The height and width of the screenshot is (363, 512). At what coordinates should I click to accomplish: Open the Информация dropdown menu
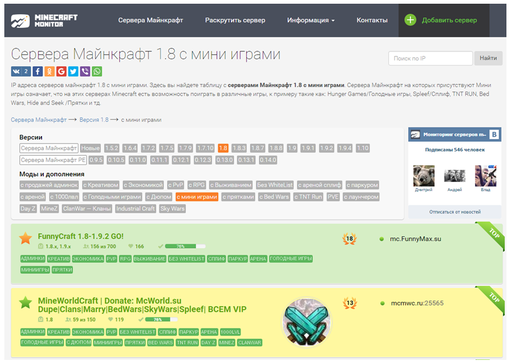click(x=311, y=20)
